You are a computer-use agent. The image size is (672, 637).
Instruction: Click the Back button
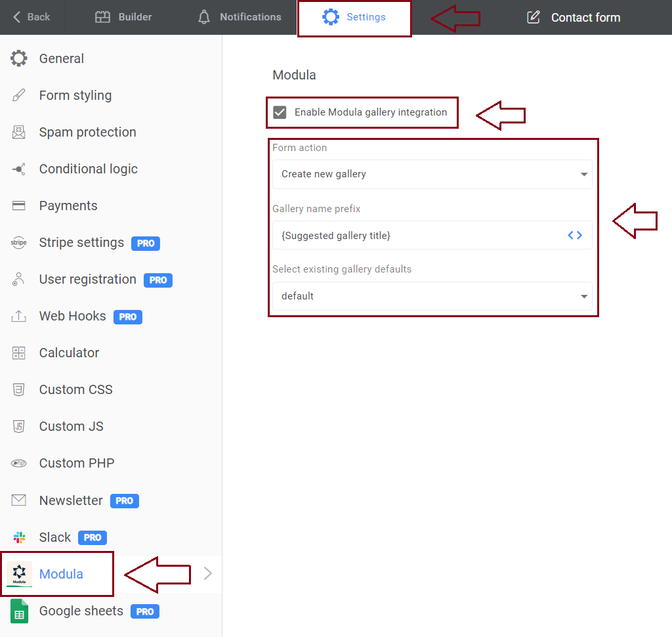[31, 17]
